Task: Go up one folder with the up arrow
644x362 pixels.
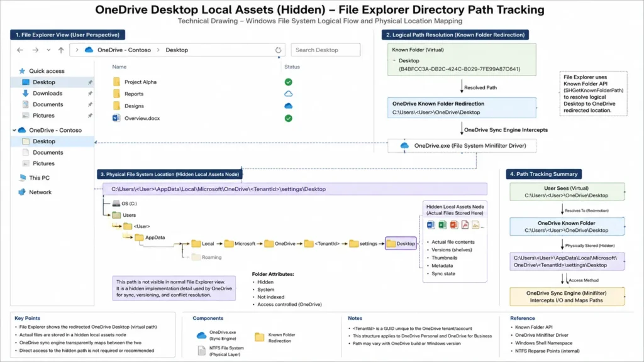Action: pyautogui.click(x=61, y=50)
